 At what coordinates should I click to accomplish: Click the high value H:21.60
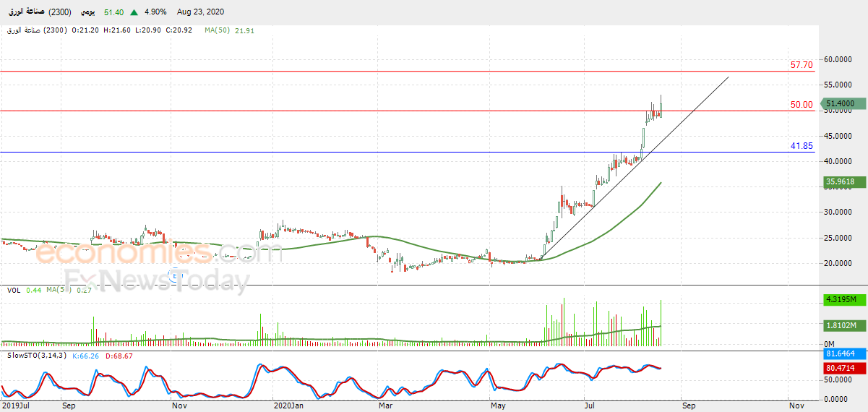coord(117,30)
